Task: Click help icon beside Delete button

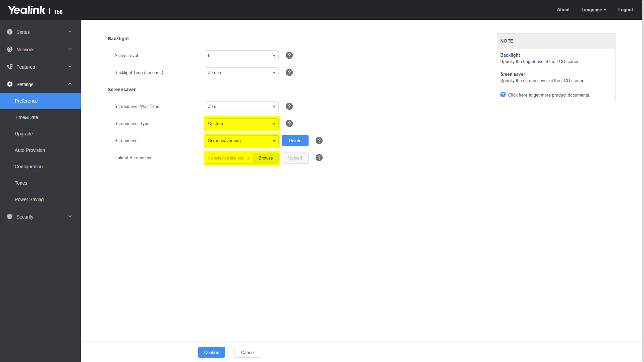Action: [319, 141]
